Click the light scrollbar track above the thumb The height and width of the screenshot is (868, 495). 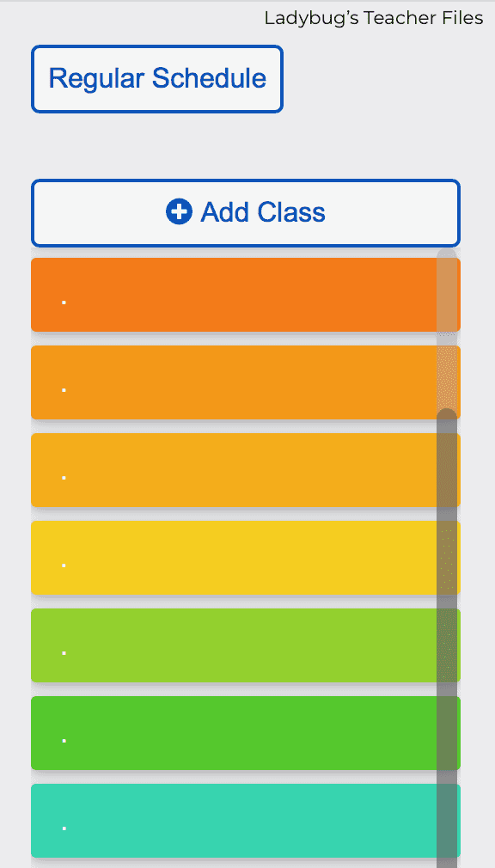(x=447, y=328)
